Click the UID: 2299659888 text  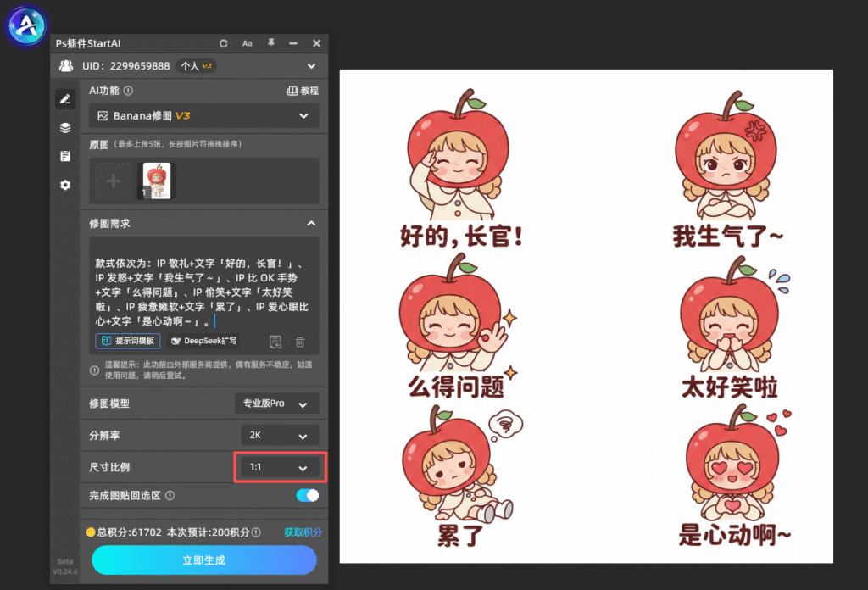click(126, 66)
